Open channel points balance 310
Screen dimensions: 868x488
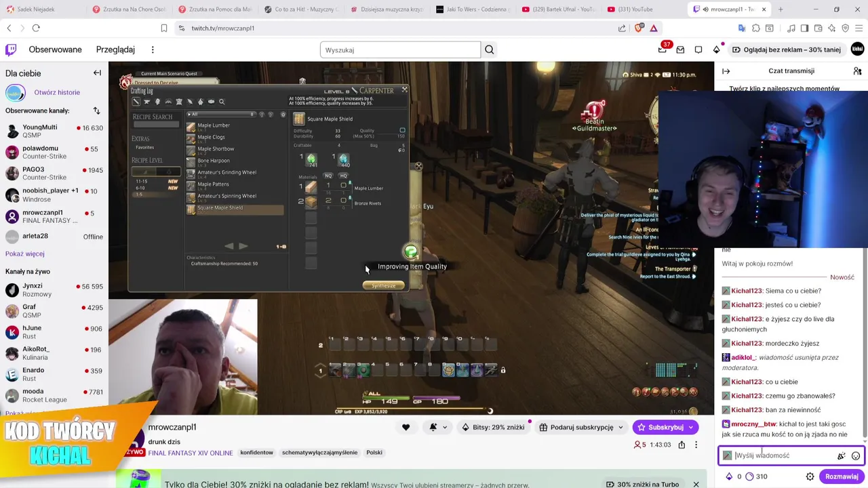tap(755, 476)
